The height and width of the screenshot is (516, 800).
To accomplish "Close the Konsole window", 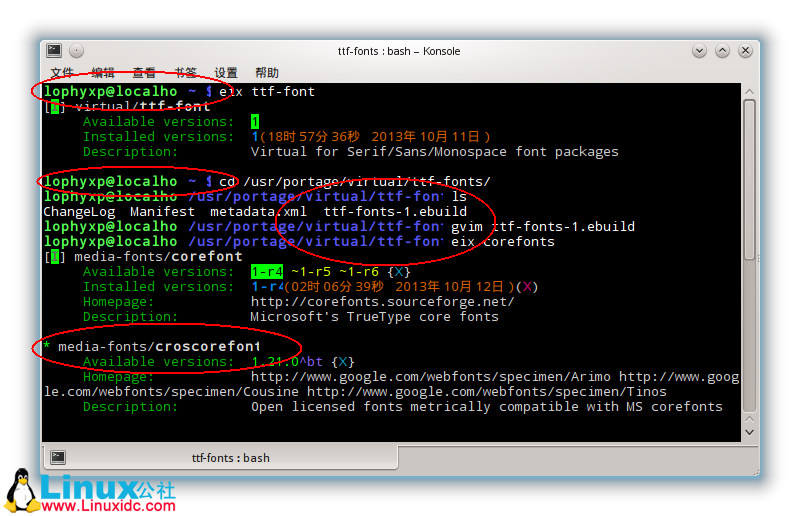I will click(x=746, y=51).
